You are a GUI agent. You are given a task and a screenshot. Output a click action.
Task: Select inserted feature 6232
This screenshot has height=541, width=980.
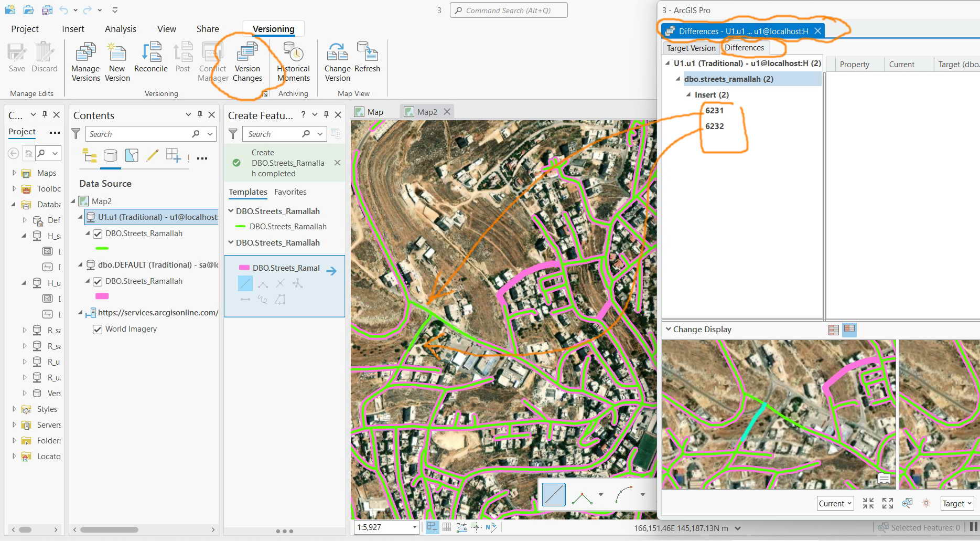pyautogui.click(x=714, y=126)
